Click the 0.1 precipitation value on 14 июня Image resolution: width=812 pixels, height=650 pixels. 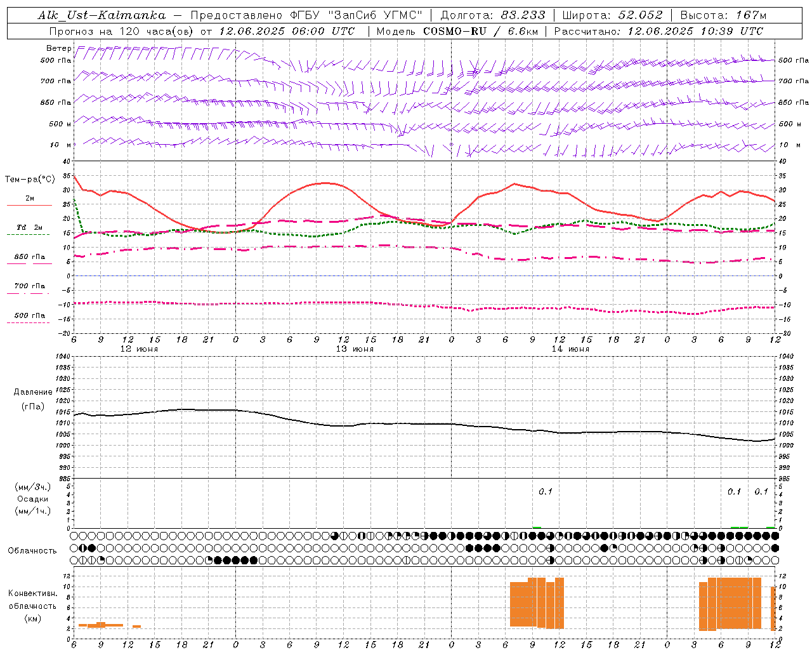[546, 491]
